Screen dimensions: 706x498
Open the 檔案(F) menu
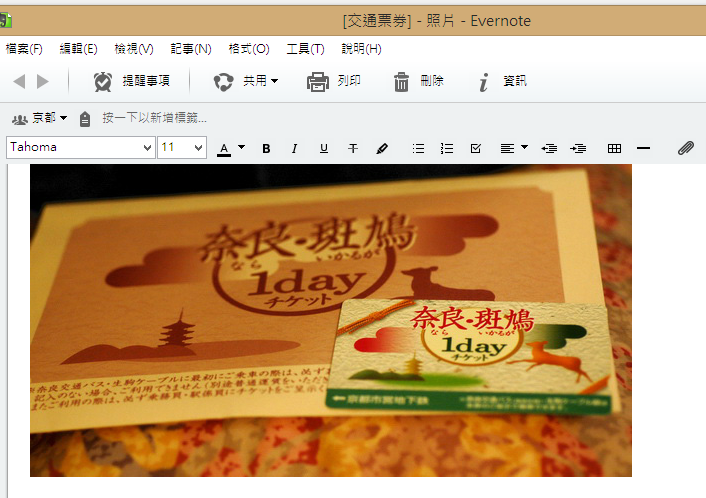click(x=24, y=49)
